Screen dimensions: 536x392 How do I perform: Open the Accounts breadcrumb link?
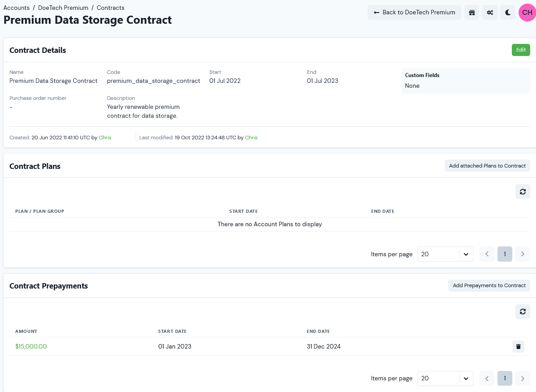click(x=17, y=8)
